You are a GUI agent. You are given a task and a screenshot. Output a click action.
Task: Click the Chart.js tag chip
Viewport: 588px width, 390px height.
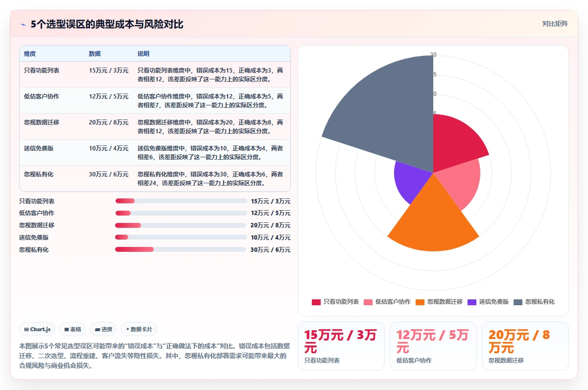38,329
